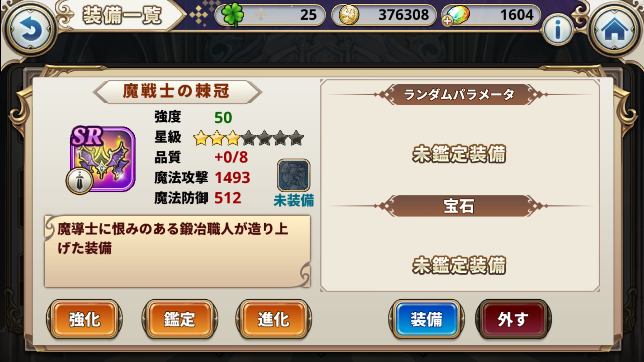Tap the plus icon on the gems
This screenshot has width=644, height=362.
click(x=447, y=21)
